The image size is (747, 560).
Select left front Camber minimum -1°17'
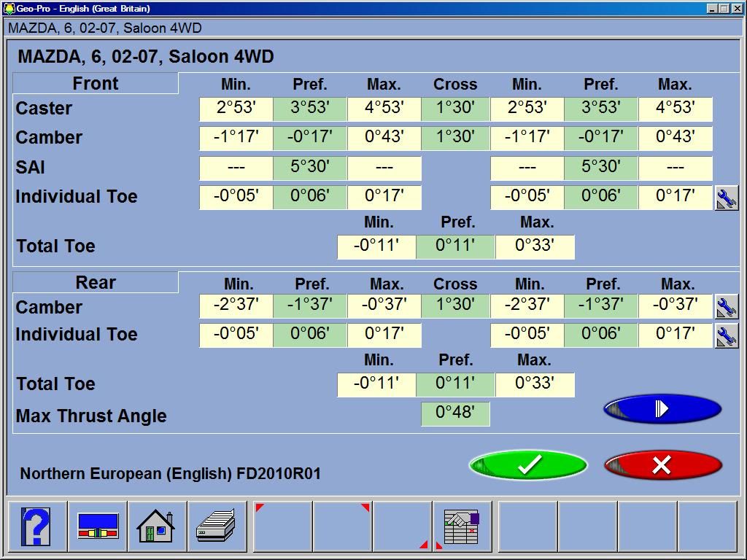(x=236, y=138)
